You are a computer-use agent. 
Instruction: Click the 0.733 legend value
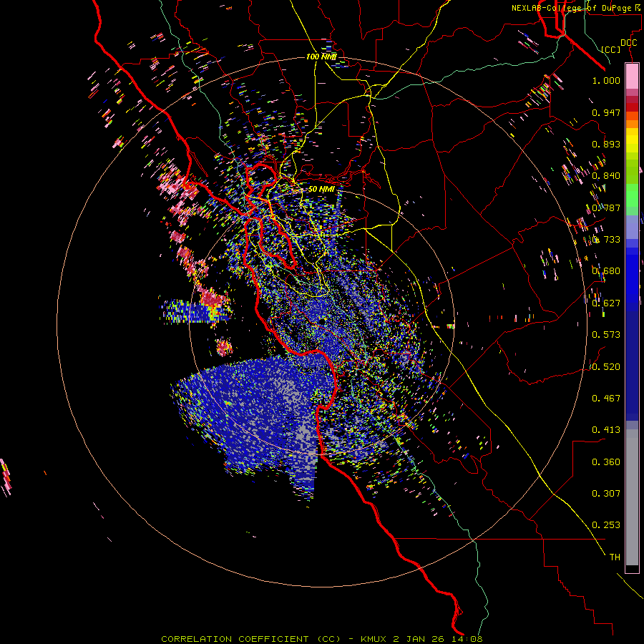point(606,240)
